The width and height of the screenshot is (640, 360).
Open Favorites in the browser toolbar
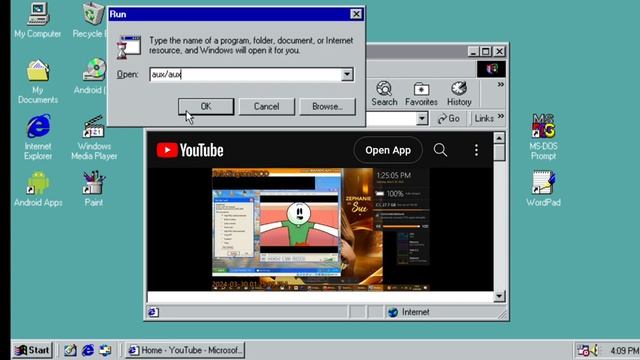[421, 94]
